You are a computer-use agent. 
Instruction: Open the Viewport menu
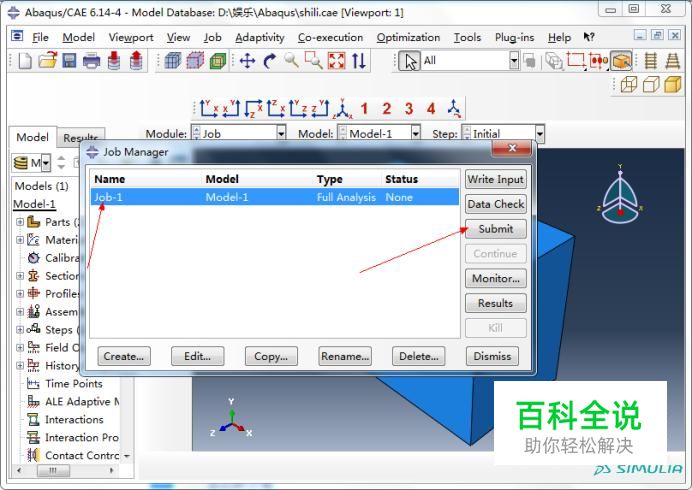[131, 38]
